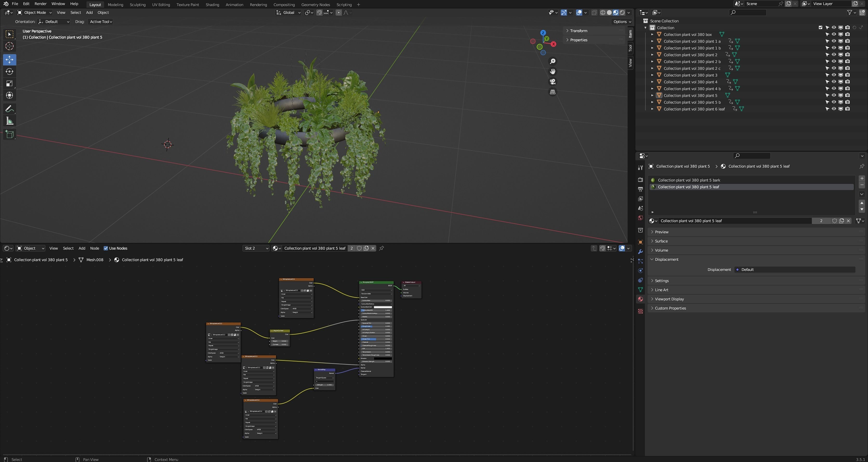
Task: Select the Measure tool
Action: pos(9,121)
